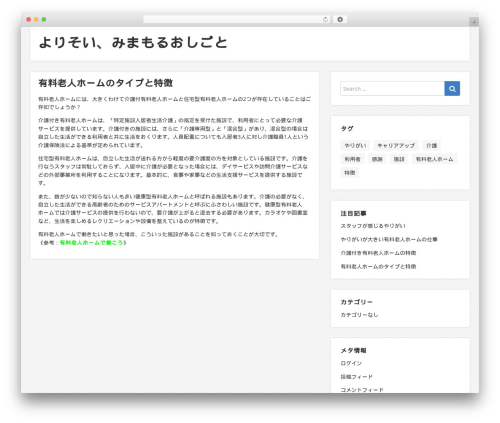Click the red close window button
The height and width of the screenshot is (423, 500).
point(29,20)
